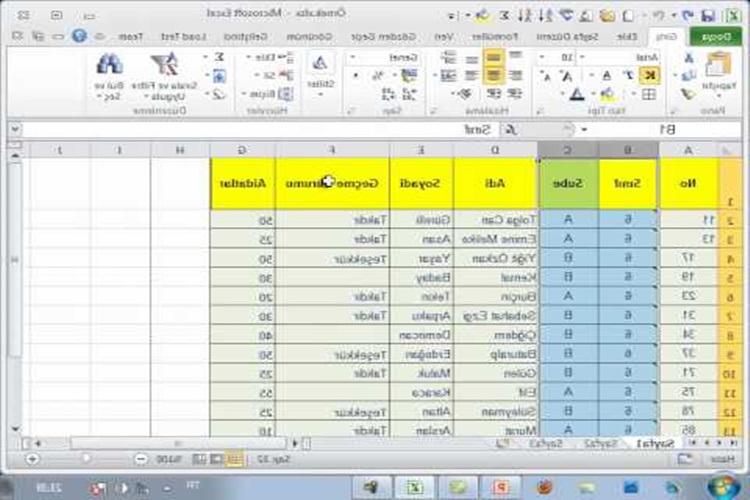Toggle the highlighted center horizontal align button

[x=494, y=76]
